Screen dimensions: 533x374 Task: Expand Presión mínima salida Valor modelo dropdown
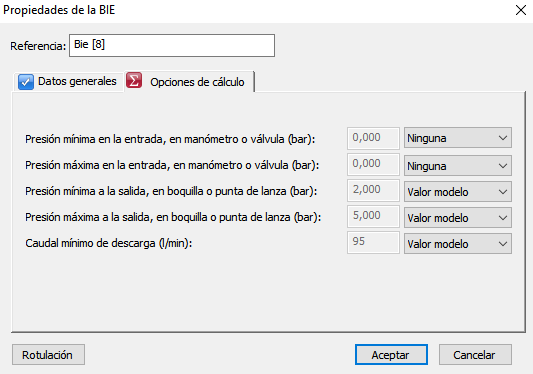458,192
